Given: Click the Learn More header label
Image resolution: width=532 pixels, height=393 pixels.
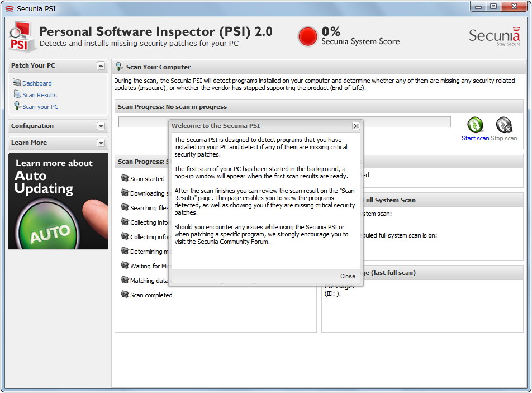Looking at the screenshot, I should (x=29, y=143).
